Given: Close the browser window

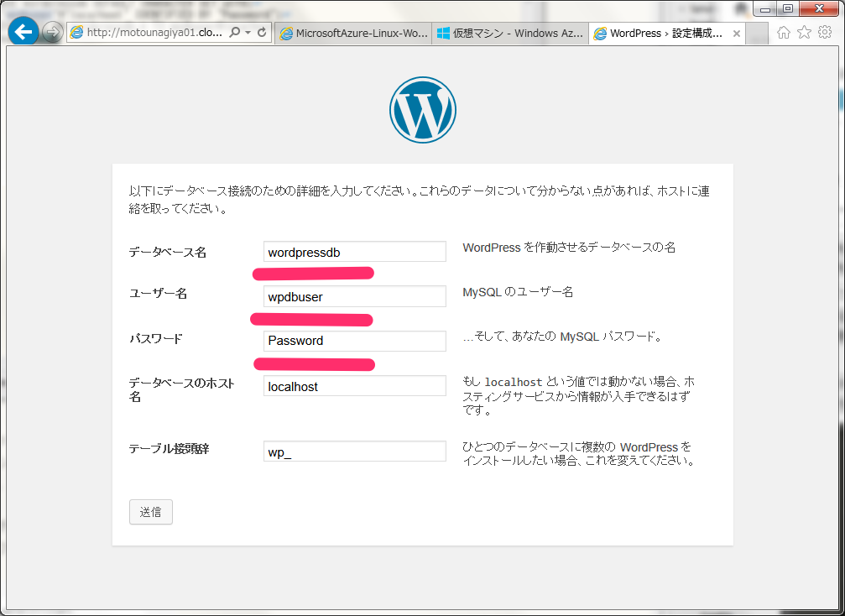Looking at the screenshot, I should 819,8.
